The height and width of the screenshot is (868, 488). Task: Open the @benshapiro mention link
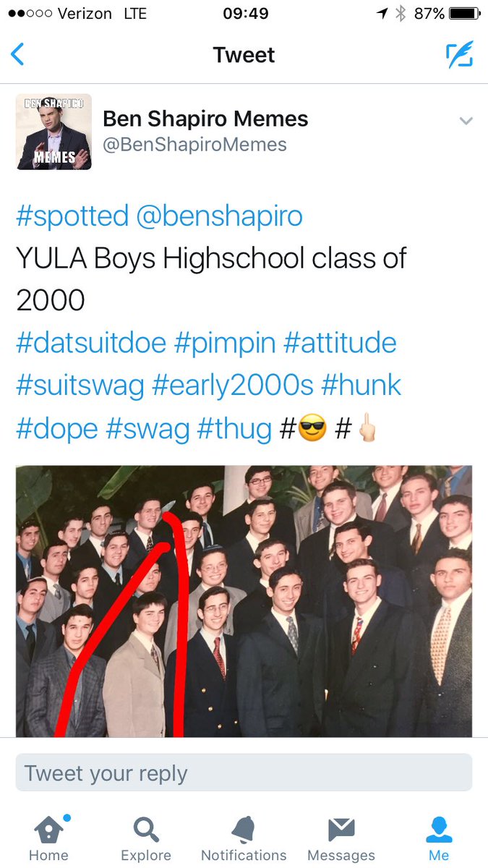[x=219, y=216]
